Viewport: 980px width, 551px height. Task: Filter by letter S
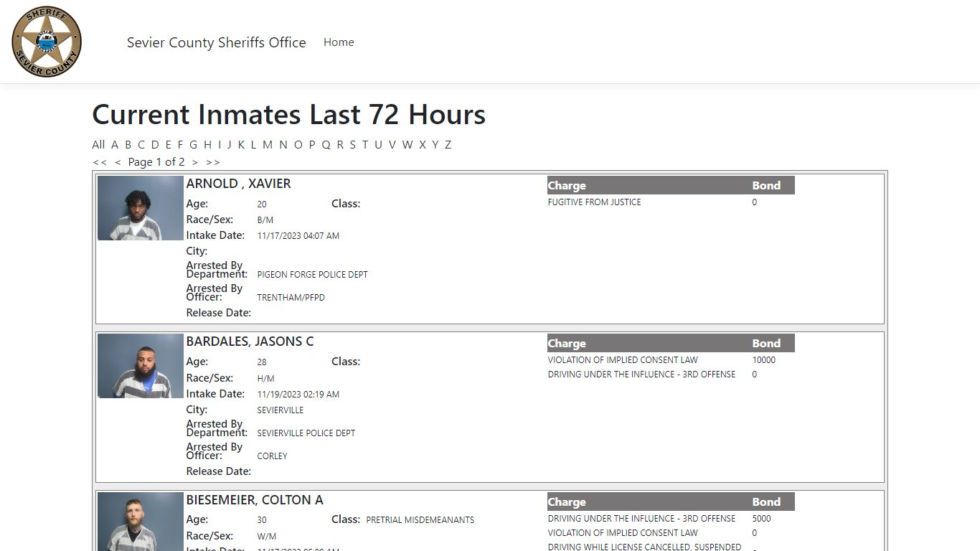pos(352,144)
